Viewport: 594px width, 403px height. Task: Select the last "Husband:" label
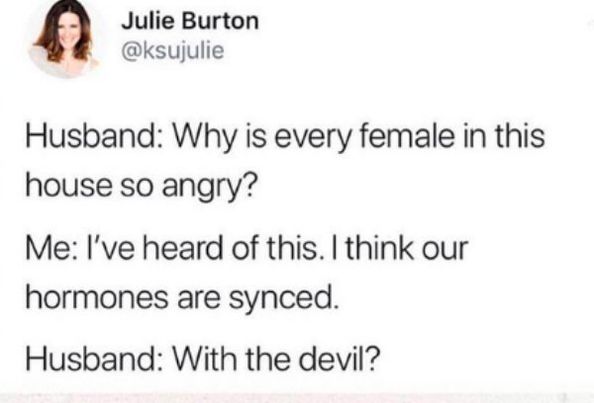coord(95,358)
